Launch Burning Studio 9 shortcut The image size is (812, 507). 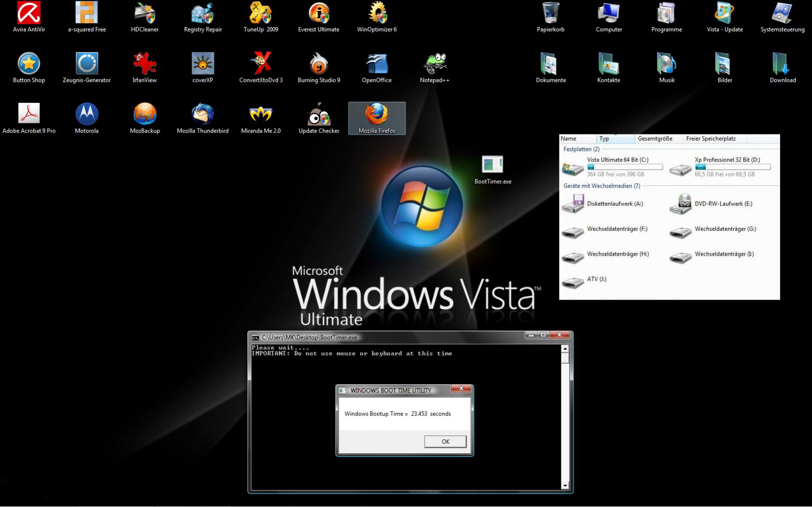(319, 68)
